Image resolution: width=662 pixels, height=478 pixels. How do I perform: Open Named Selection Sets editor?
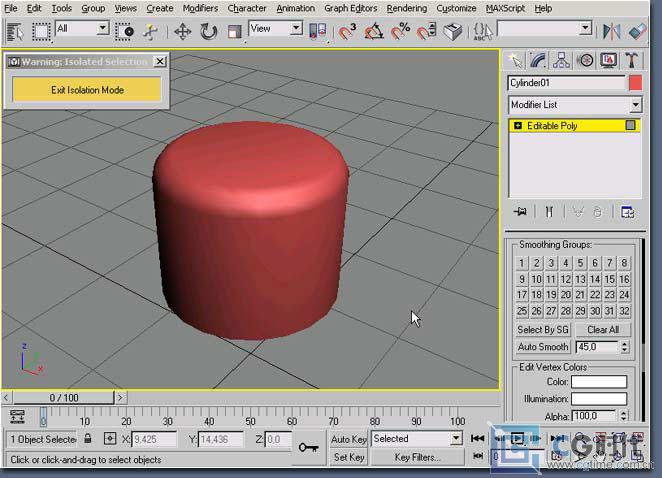click(483, 32)
